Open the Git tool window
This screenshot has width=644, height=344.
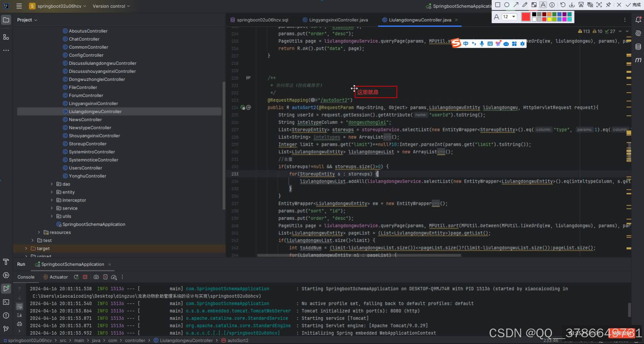tap(6, 329)
